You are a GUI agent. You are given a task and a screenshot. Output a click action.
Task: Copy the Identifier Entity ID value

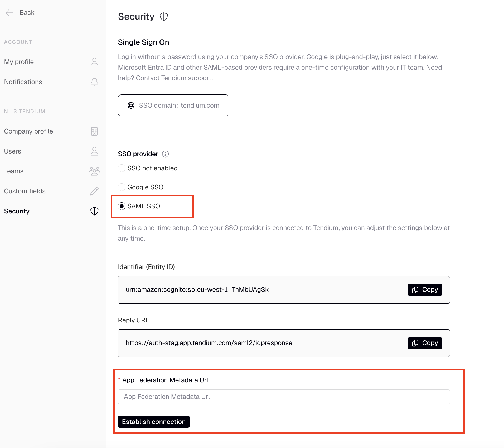click(x=424, y=289)
